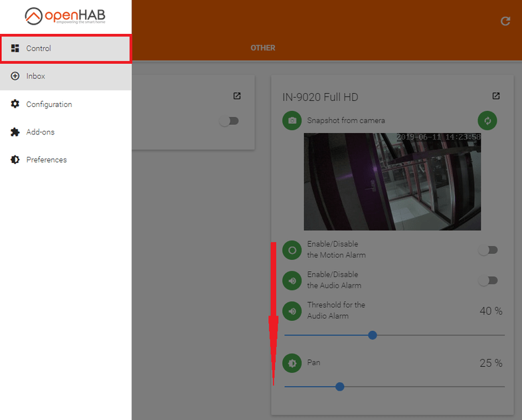Select the OTHER tab
Screen dimensions: 522x420
[262, 48]
